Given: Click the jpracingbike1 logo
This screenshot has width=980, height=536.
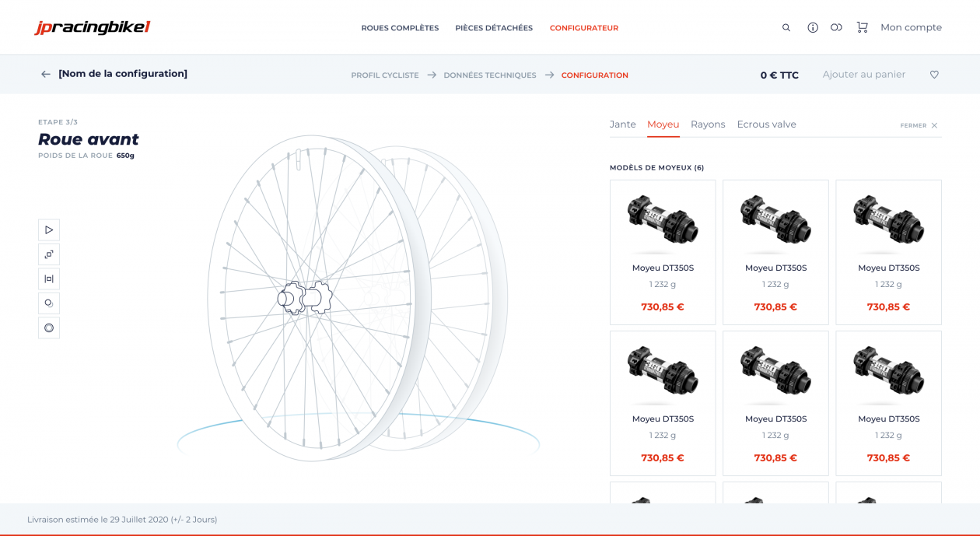Looking at the screenshot, I should tap(88, 26).
